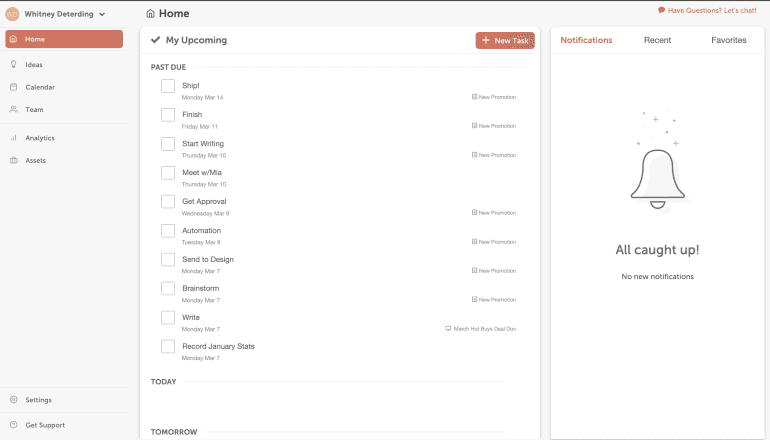
Task: Click the Ideas lightbulb icon in sidebar
Action: click(13, 64)
